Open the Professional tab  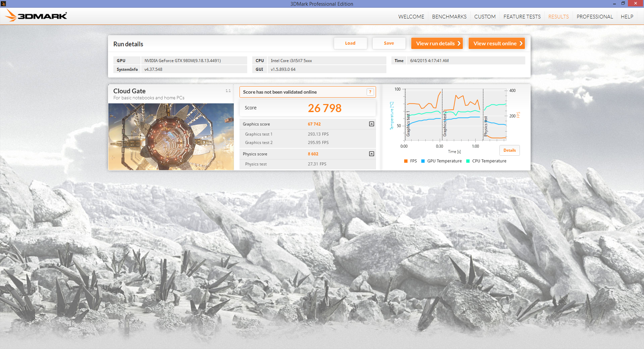[x=595, y=16]
